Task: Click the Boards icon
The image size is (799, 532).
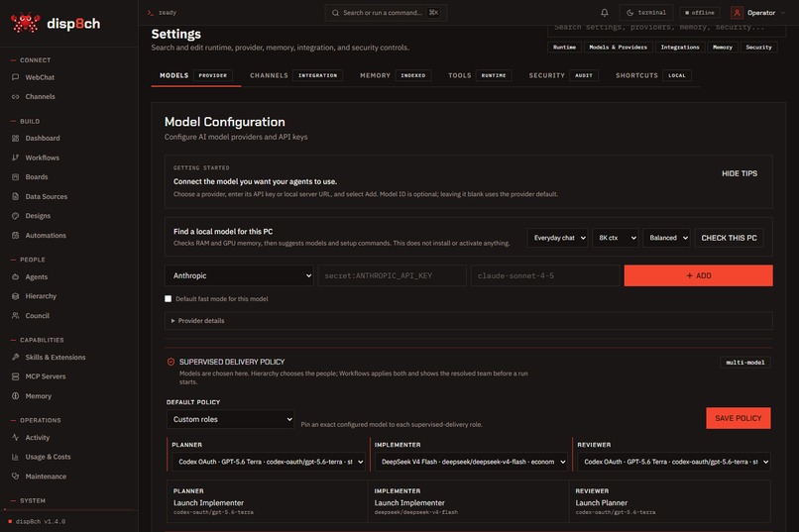Action: click(15, 177)
